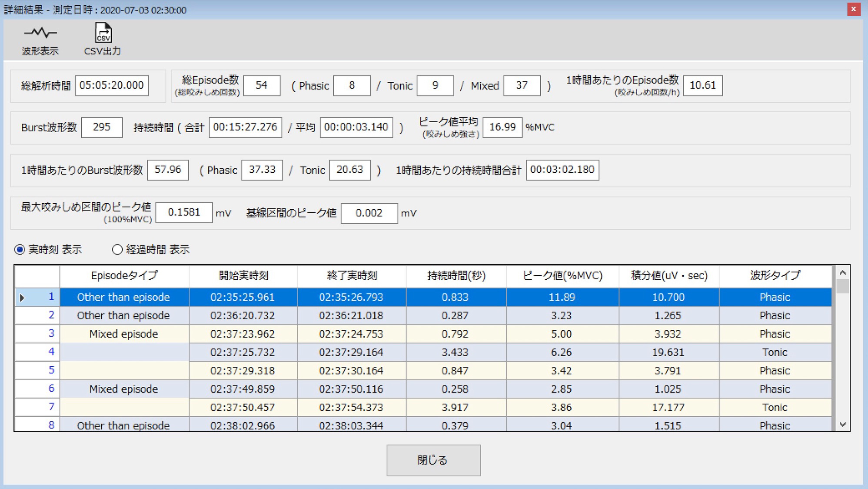This screenshot has width=868, height=489.
Task: Click the Burst波形数 field showing 295
Action: tap(102, 127)
